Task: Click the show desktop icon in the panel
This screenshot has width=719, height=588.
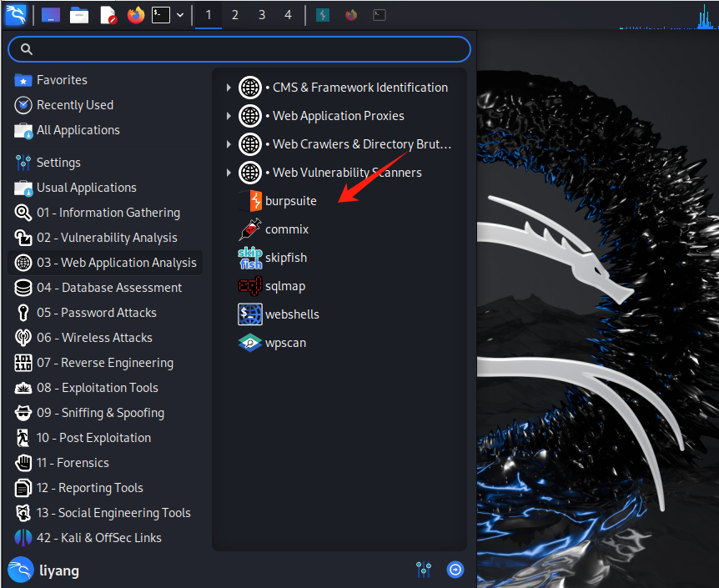Action: click(50, 15)
